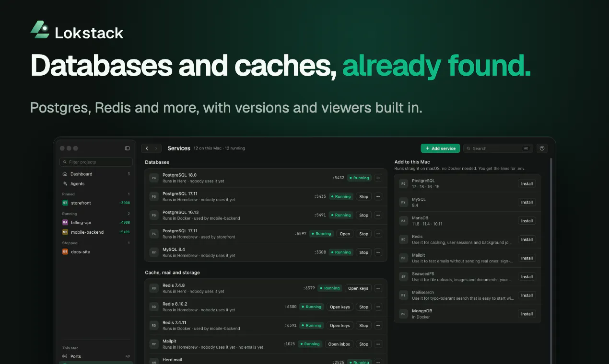The width and height of the screenshot is (609, 364).
Task: Click the MB badge next to mobile-backend
Action: (65, 232)
